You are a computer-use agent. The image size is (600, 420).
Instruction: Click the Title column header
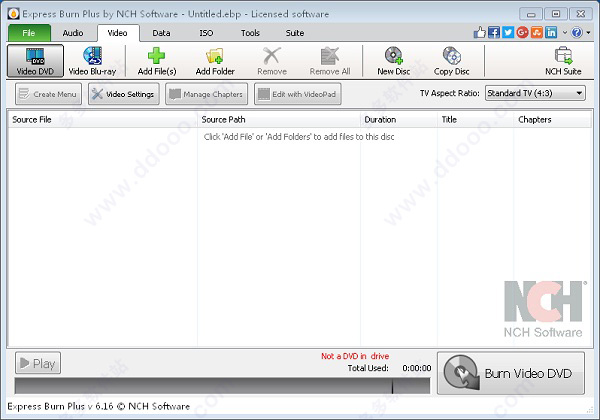[x=475, y=119]
